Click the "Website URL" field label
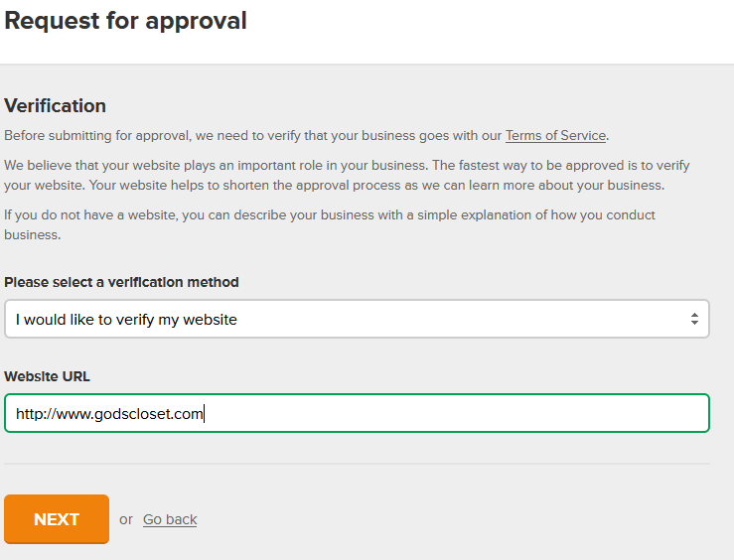Screen dimensions: 734x560 click(47, 376)
